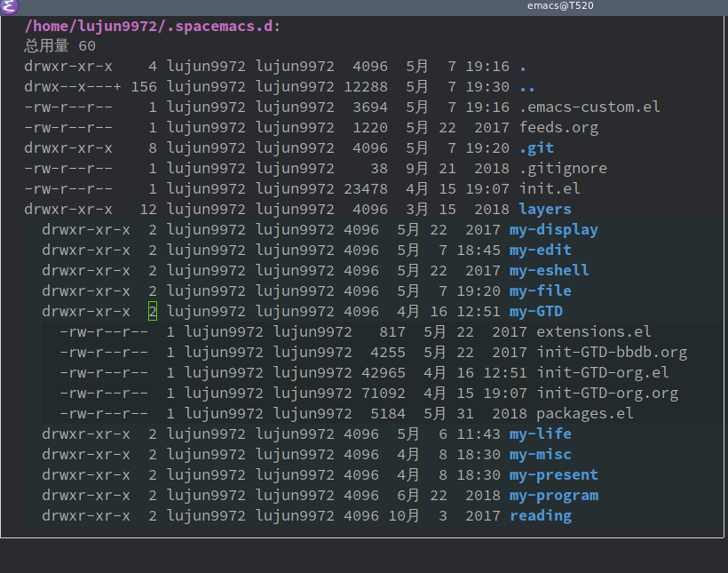Go to the parent directory entry

click(527, 86)
